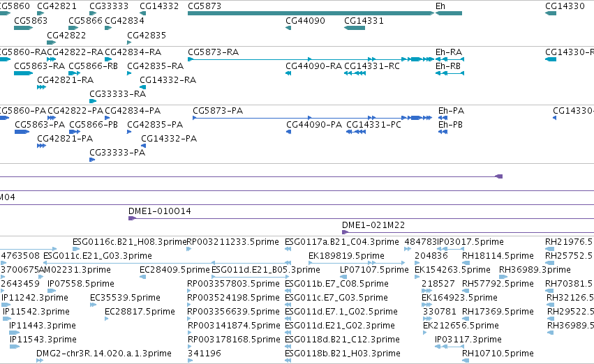This screenshot has height=364, width=594.
Task: Open the CG14332-PA protein label
Action: pos(169,139)
